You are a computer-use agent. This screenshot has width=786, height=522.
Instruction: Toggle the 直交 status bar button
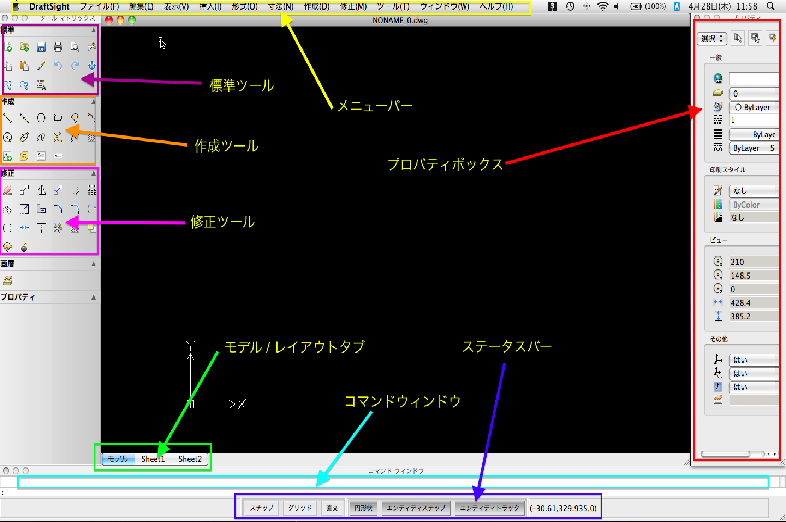332,508
